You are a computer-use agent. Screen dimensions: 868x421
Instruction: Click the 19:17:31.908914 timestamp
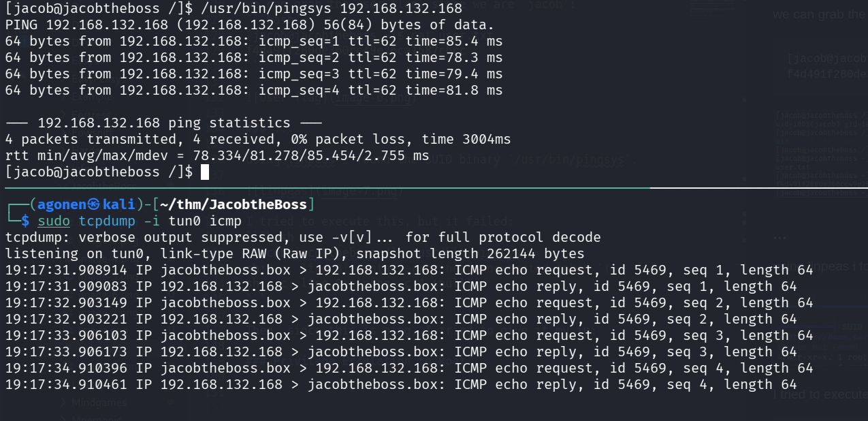coord(65,270)
